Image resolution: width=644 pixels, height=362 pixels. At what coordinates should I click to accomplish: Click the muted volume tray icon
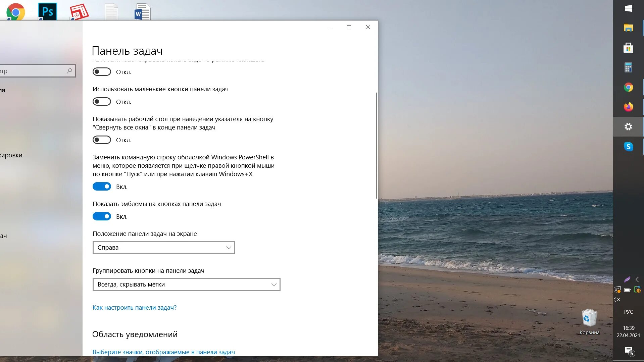[617, 300]
